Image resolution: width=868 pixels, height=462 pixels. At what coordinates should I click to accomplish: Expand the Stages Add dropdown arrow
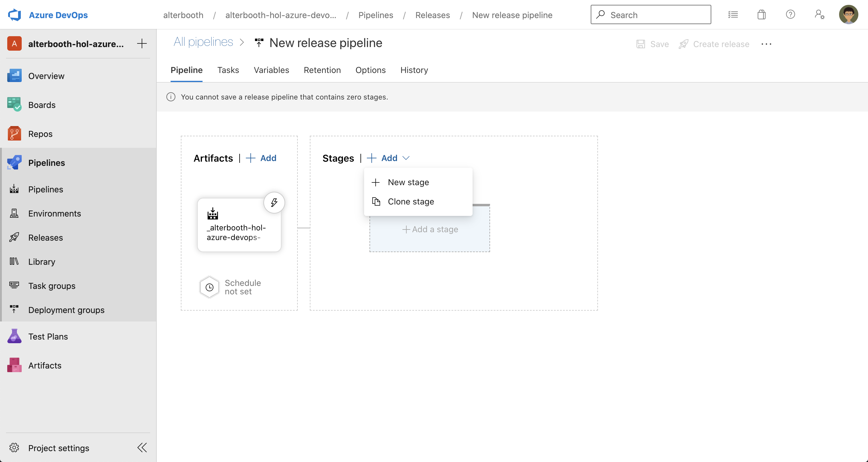coord(406,158)
